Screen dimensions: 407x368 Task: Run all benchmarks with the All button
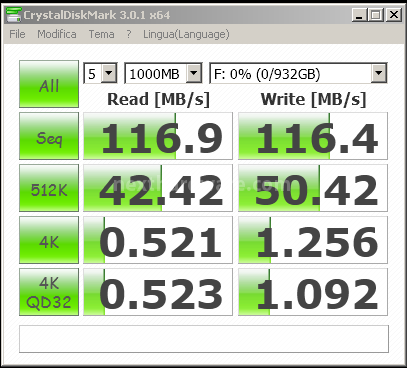click(x=49, y=84)
